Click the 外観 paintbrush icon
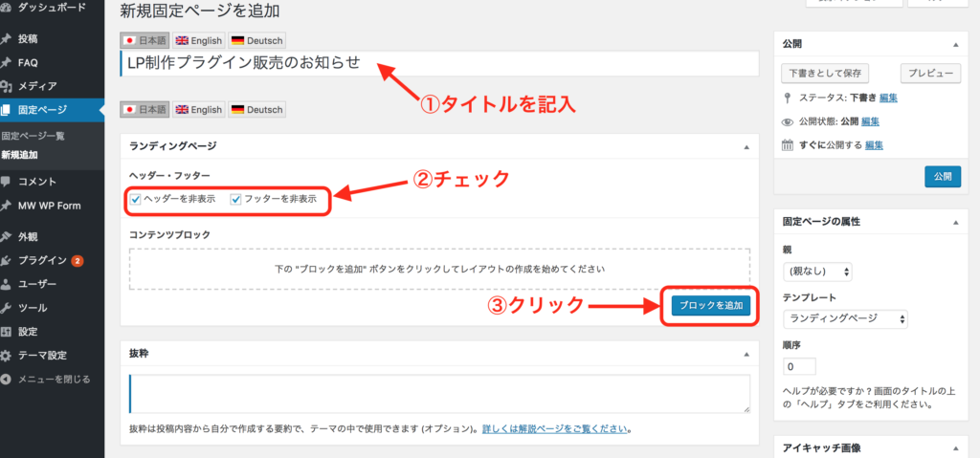The width and height of the screenshot is (980, 458). pos(8,236)
